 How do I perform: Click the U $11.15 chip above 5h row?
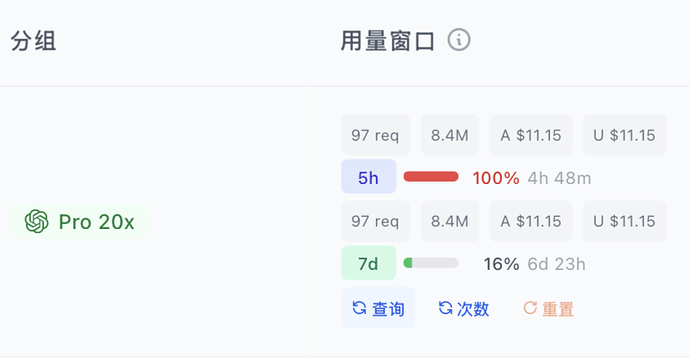[624, 135]
